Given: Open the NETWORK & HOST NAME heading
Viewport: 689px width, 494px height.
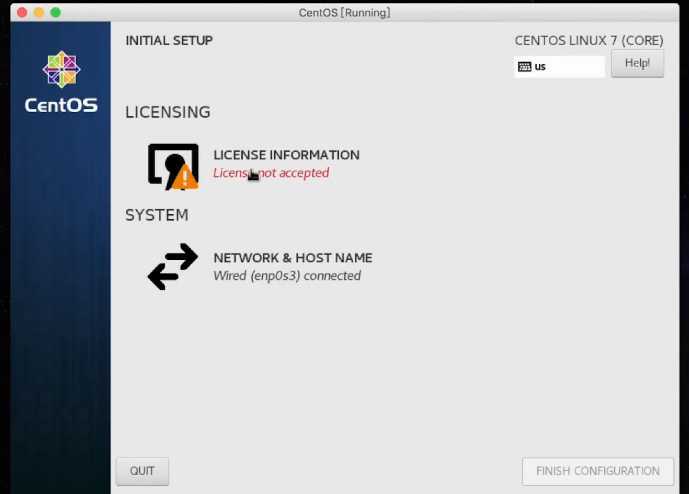Looking at the screenshot, I should pos(293,258).
